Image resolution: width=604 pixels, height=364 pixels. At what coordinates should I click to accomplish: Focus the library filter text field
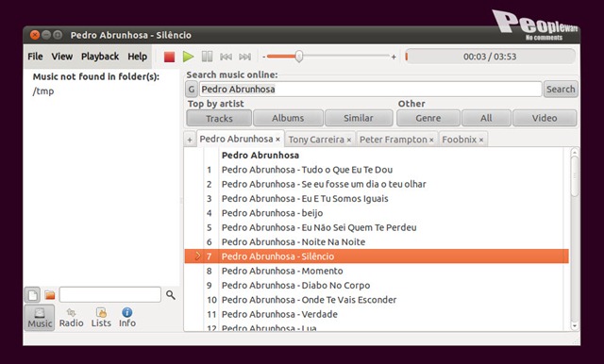[110, 295]
